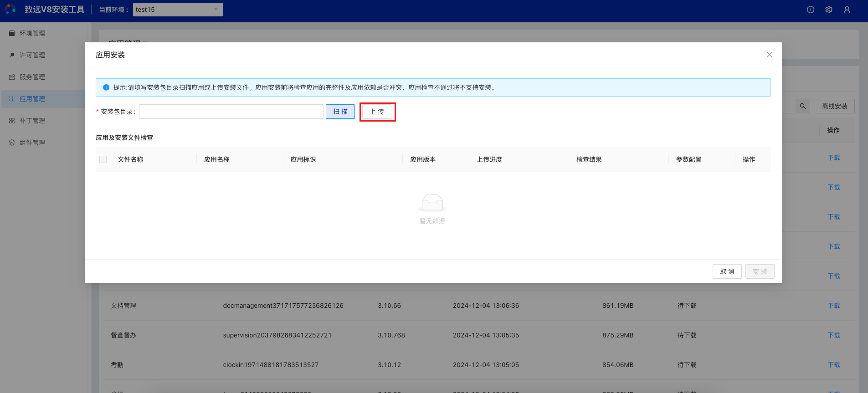Viewport: 868px width, 393px height.
Task: Click the user profile icon
Action: [x=847, y=10]
